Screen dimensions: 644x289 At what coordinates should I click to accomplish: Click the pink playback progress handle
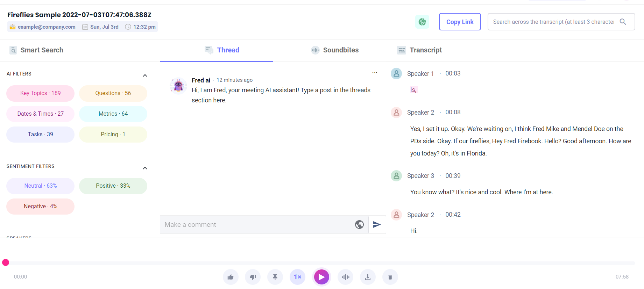click(6, 262)
